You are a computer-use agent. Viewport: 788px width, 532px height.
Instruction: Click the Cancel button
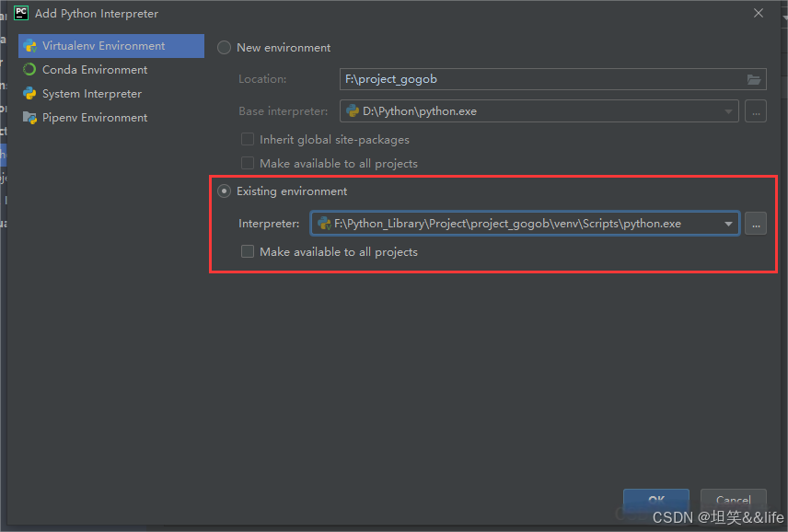tap(733, 500)
